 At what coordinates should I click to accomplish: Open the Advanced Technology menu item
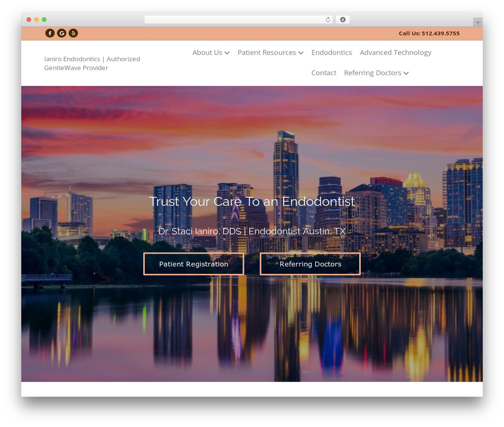point(396,52)
